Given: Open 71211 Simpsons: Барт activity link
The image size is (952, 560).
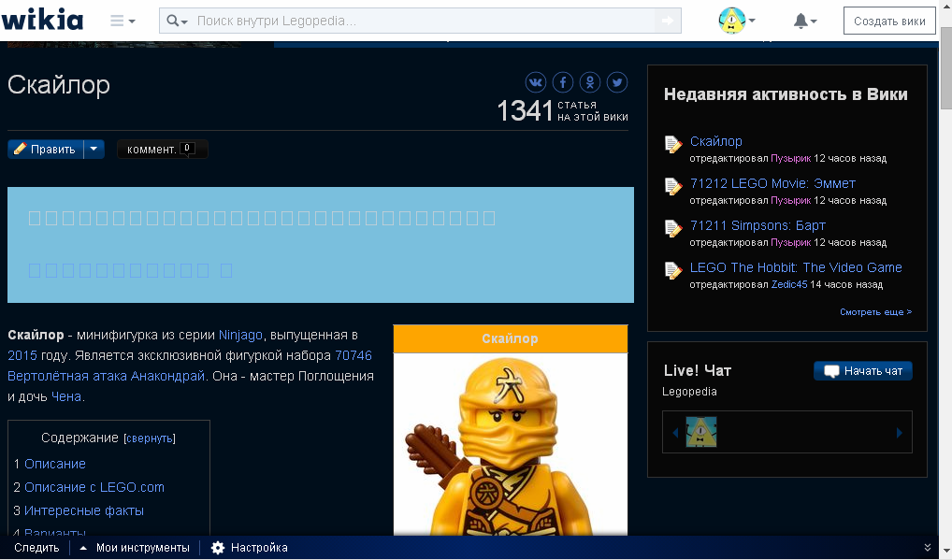Looking at the screenshot, I should tap(757, 225).
